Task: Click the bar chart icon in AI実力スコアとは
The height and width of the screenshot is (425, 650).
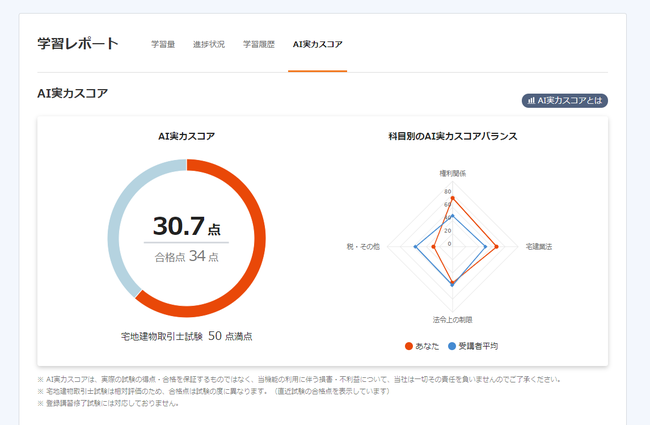Action: tap(531, 101)
